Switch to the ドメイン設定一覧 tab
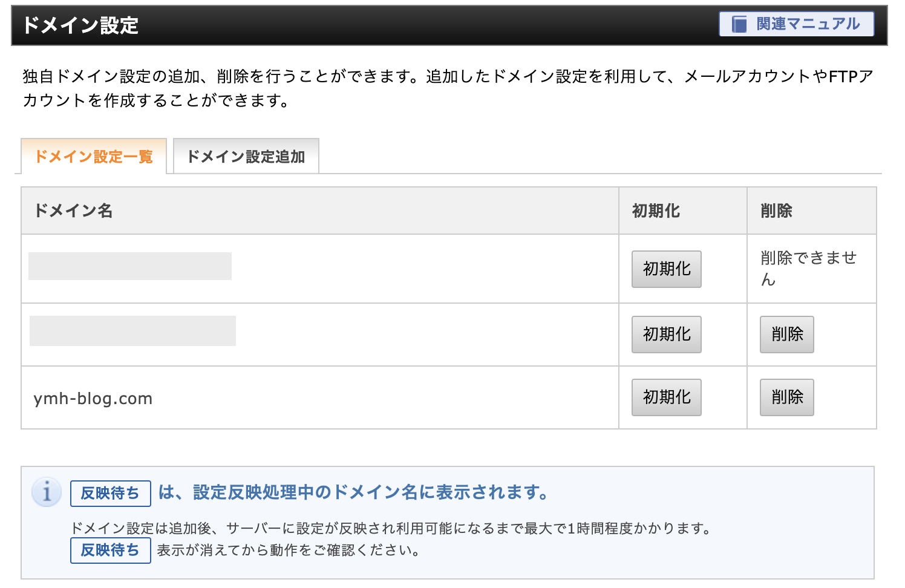The width and height of the screenshot is (905, 588). (94, 157)
